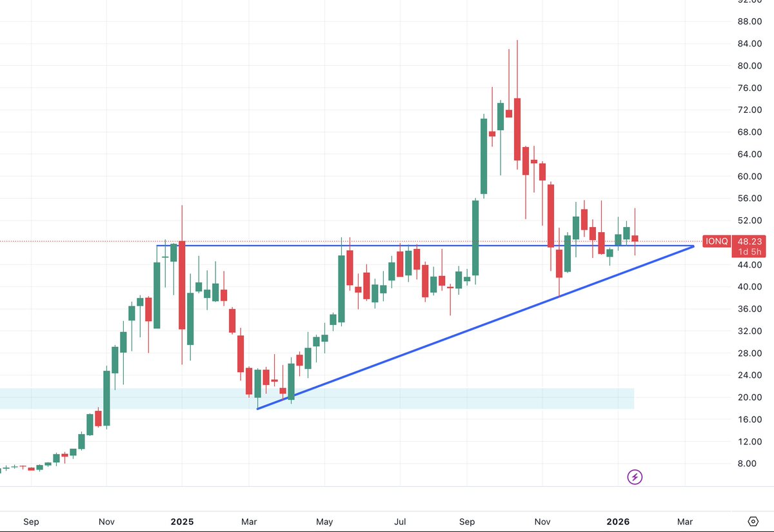The height and width of the screenshot is (532, 774).
Task: Click the 12.00 price axis label
Action: pos(749,442)
